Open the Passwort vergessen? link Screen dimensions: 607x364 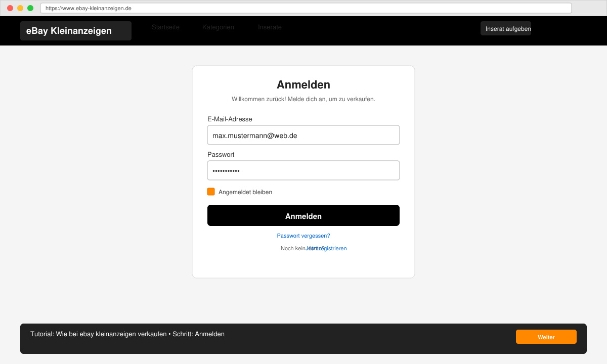[303, 236]
